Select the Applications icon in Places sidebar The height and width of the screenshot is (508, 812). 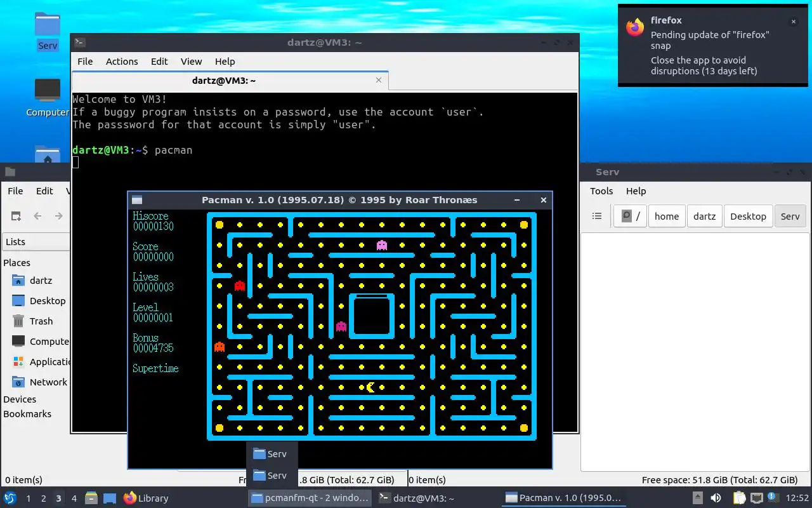tap(18, 362)
